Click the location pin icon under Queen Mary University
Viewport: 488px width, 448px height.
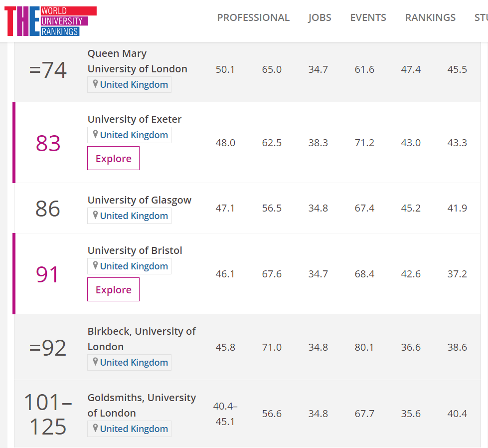[95, 84]
